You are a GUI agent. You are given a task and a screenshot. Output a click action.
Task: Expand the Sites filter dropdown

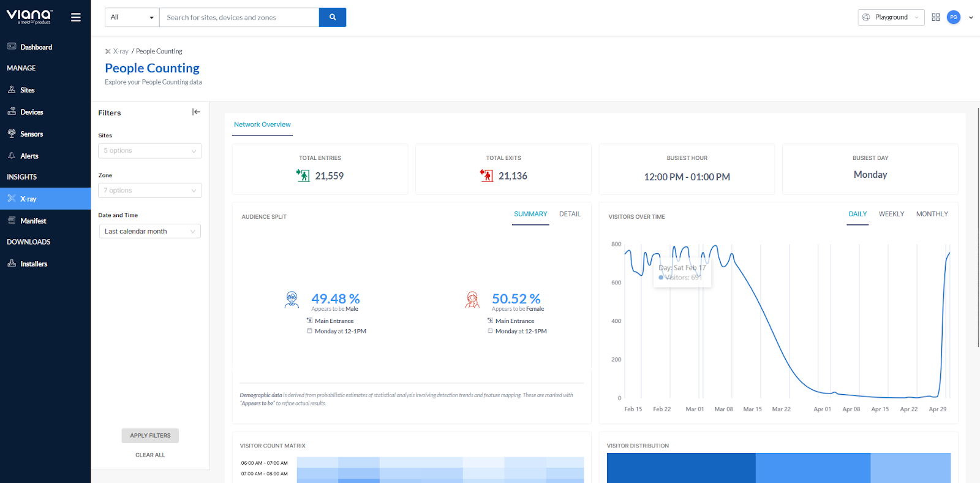tap(150, 151)
